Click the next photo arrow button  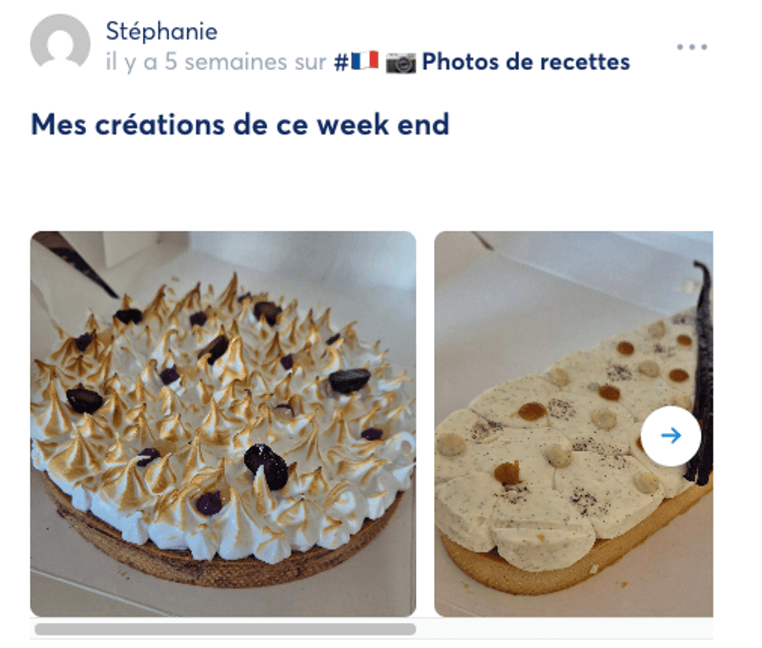tap(671, 436)
